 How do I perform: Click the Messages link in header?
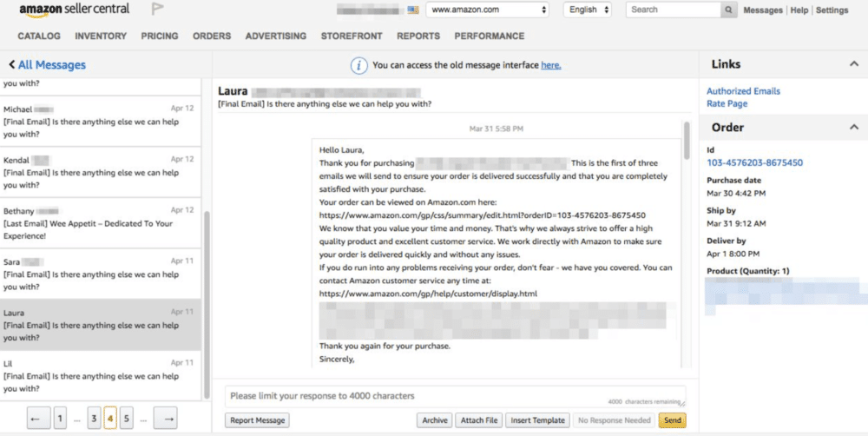tap(763, 10)
